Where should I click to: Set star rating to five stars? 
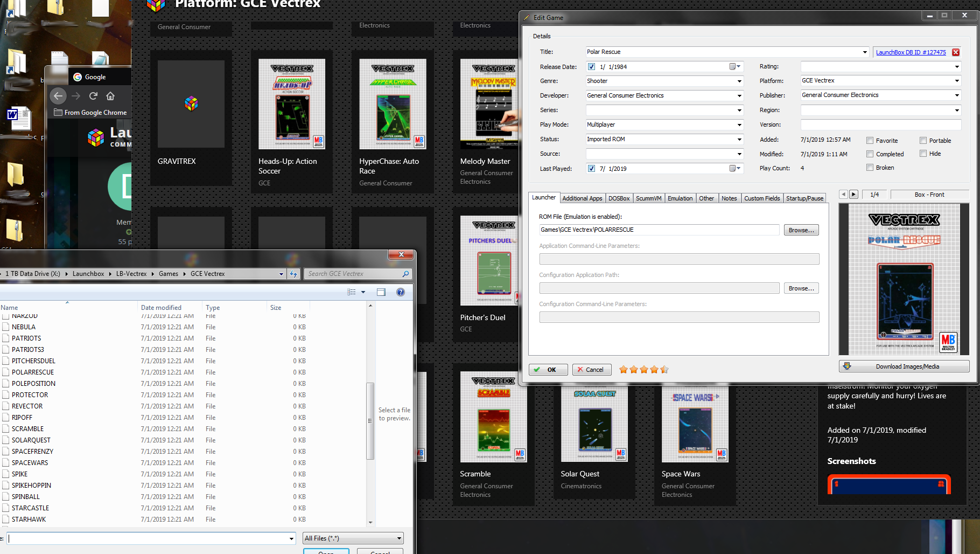click(664, 370)
